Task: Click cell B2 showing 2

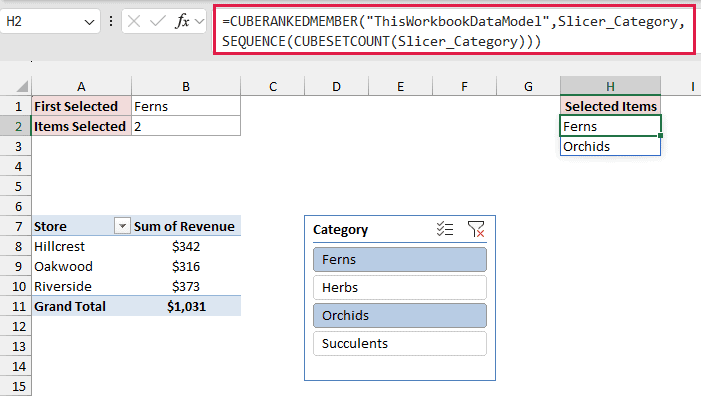Action: (186, 126)
